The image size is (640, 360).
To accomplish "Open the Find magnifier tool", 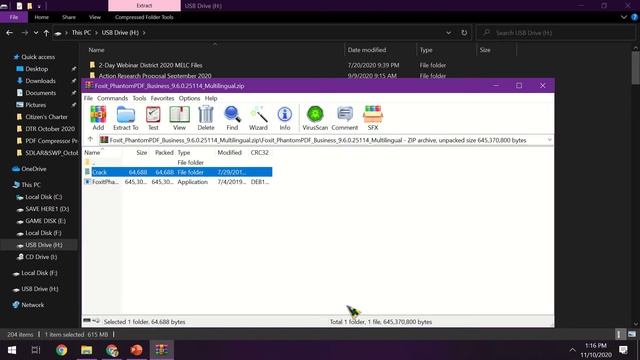I will (232, 118).
